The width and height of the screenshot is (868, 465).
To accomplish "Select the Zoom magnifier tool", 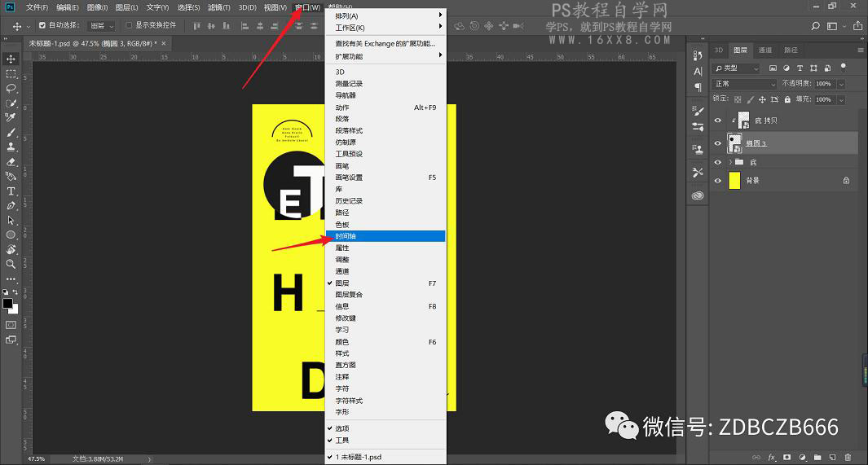I will pos(11,264).
